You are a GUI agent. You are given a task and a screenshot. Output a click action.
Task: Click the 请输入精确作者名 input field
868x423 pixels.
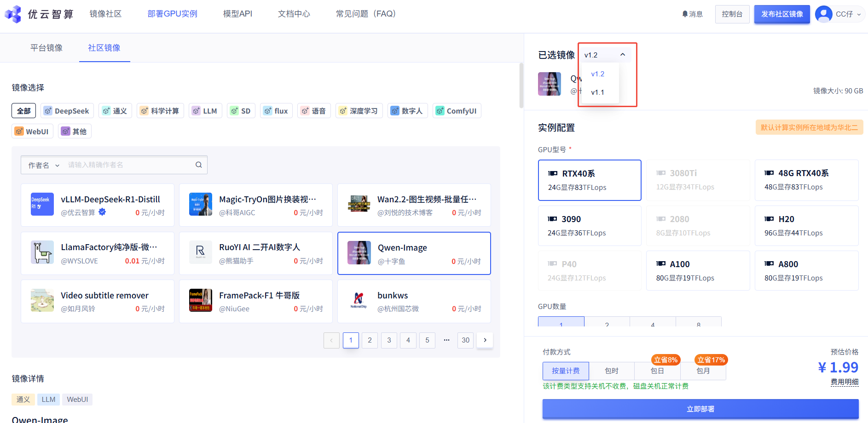tap(129, 165)
